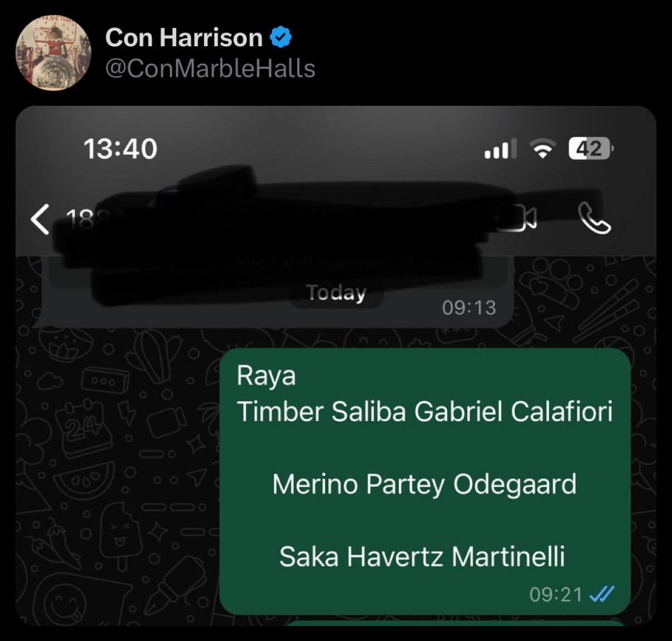Open the @ConMarbleHalls handle link
Viewport: 672px width, 641px height.
point(210,68)
